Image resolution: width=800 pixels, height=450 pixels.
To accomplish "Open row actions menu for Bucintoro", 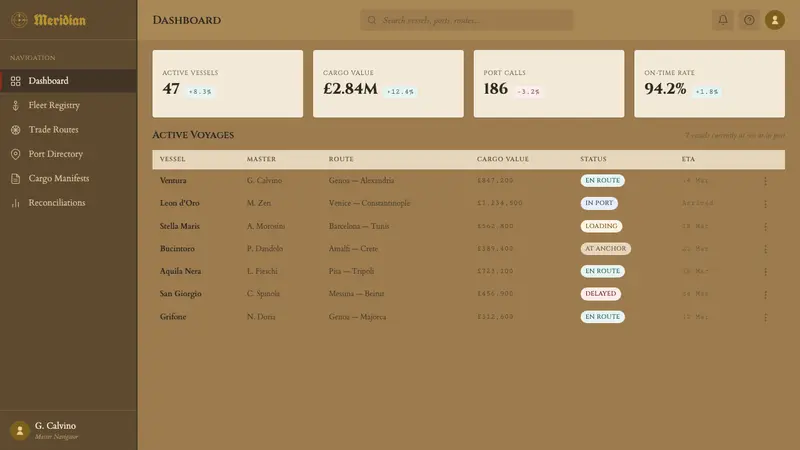I will point(765,249).
